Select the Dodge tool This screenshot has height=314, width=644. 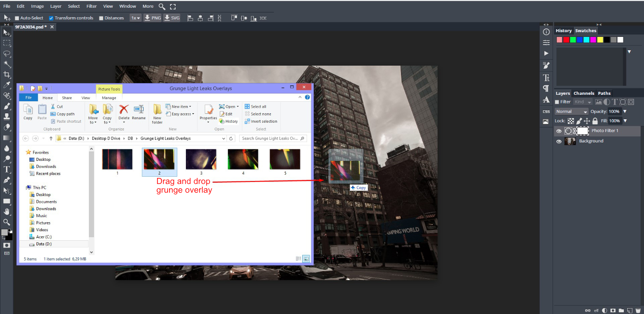pyautogui.click(x=7, y=159)
